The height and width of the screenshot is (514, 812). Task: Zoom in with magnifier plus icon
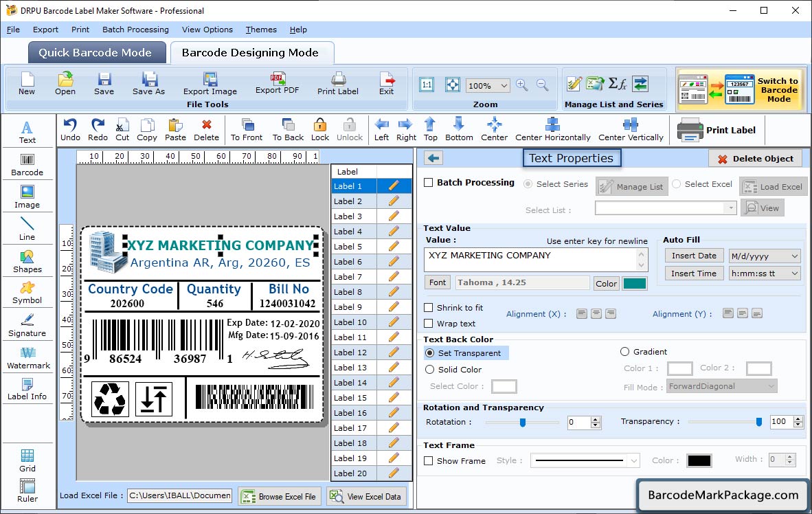pyautogui.click(x=522, y=85)
